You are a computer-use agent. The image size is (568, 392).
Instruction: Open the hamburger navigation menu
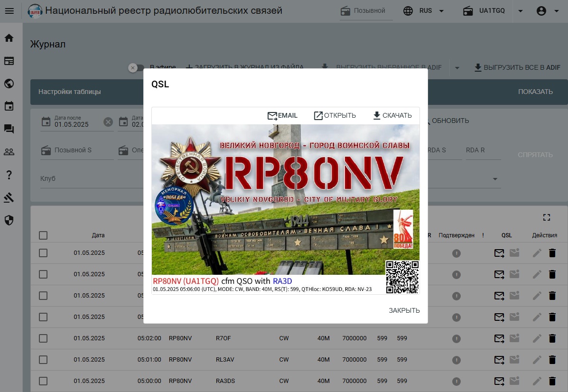9,11
